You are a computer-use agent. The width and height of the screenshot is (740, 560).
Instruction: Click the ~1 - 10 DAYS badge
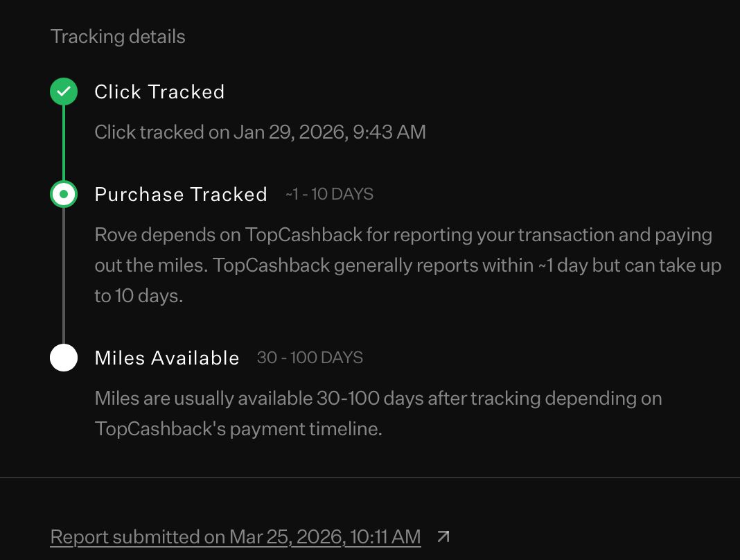328,194
